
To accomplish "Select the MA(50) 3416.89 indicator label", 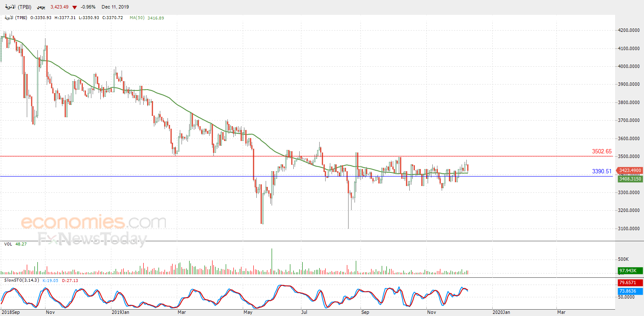I will click(147, 18).
